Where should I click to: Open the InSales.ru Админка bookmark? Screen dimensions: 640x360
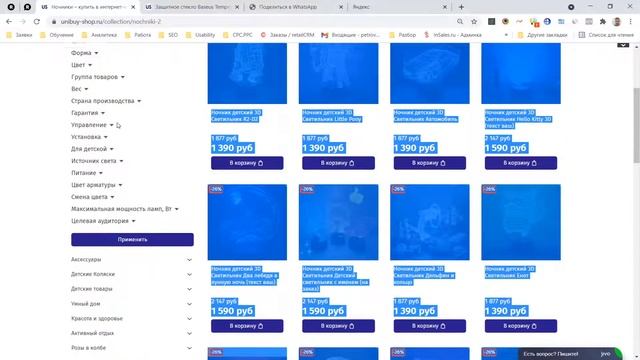pyautogui.click(x=453, y=35)
